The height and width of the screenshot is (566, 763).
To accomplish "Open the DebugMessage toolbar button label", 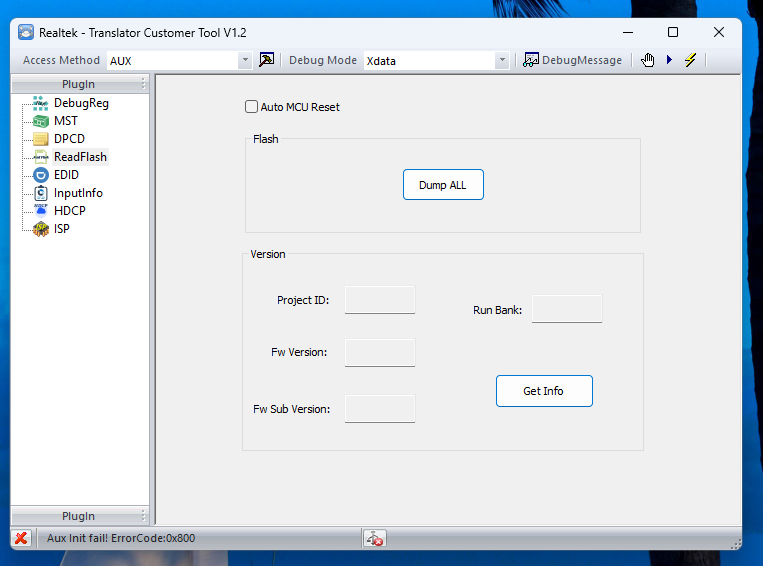I will click(582, 60).
